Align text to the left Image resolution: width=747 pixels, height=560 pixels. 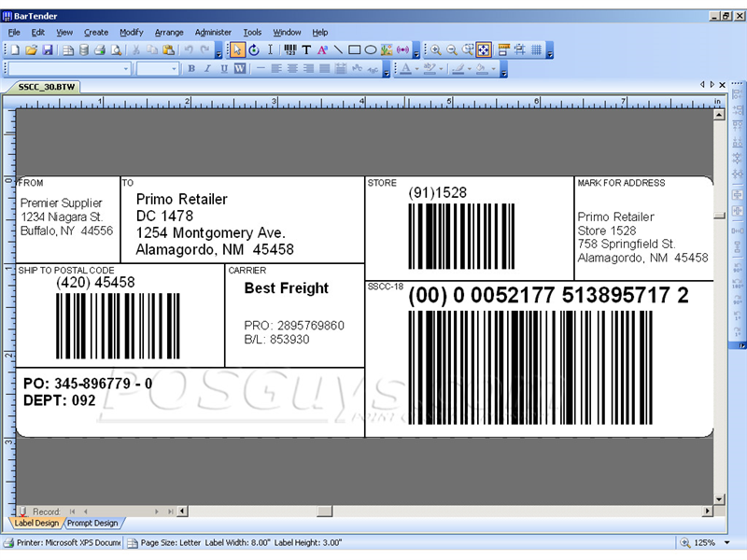point(276,68)
